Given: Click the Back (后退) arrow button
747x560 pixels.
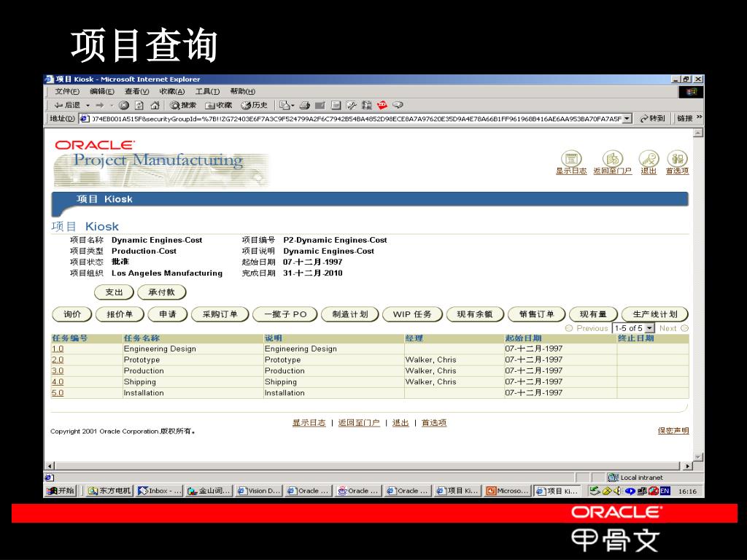Looking at the screenshot, I should 66,105.
